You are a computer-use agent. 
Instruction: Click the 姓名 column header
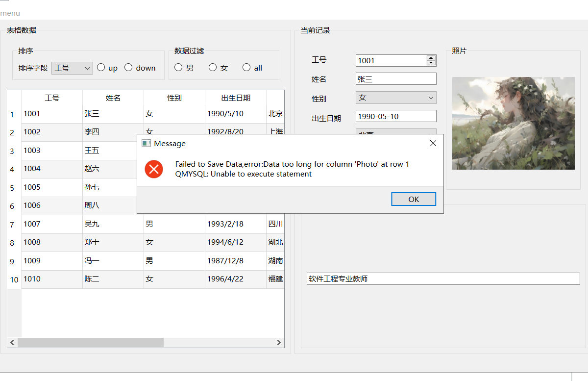pos(113,98)
